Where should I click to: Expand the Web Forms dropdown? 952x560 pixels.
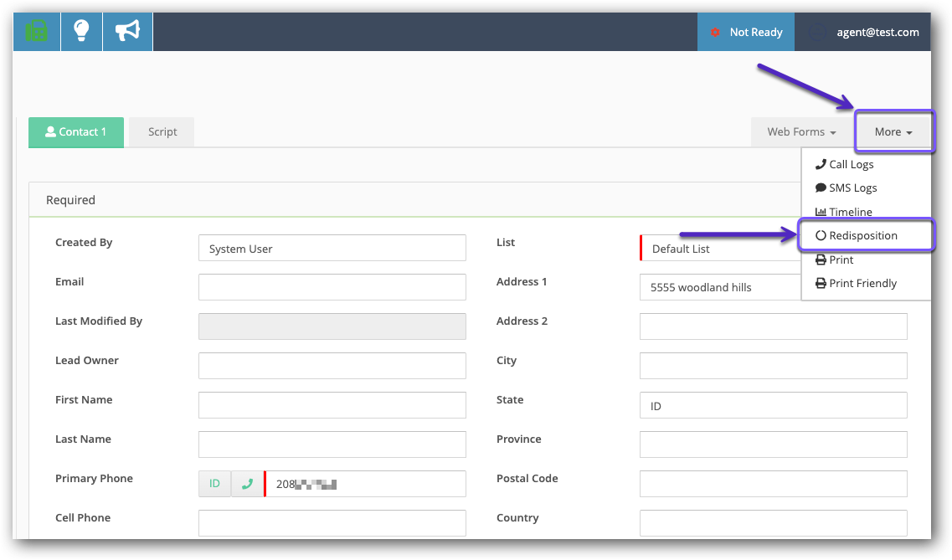pyautogui.click(x=801, y=132)
